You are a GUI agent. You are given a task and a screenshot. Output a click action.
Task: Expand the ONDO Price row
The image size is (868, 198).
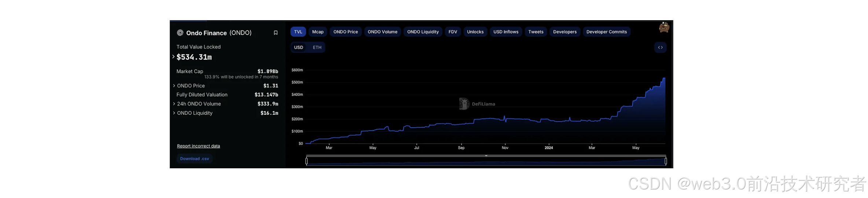174,85
